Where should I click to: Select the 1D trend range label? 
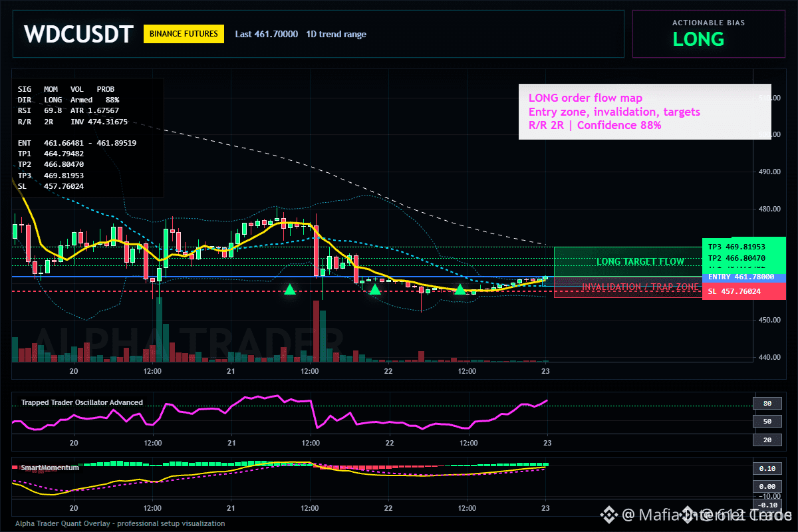[336, 34]
